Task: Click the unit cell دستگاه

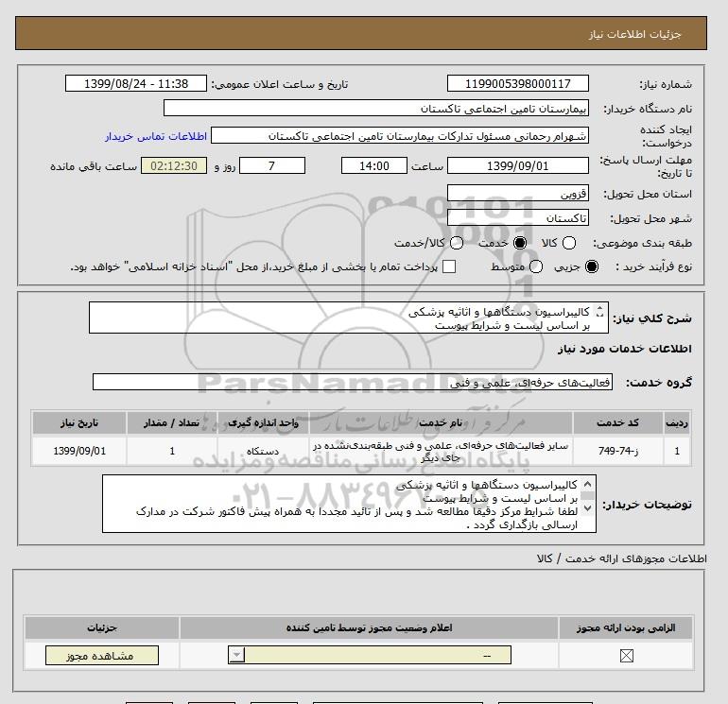Action: [x=263, y=451]
